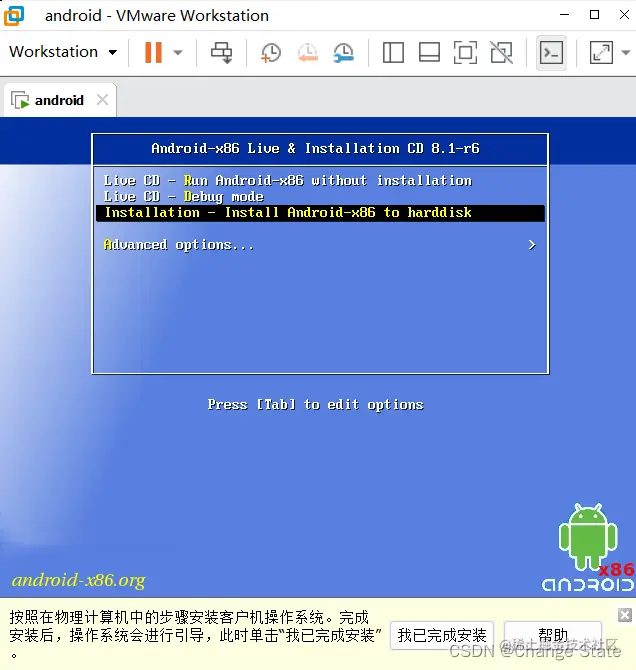Toggle the console view icon

tap(551, 53)
